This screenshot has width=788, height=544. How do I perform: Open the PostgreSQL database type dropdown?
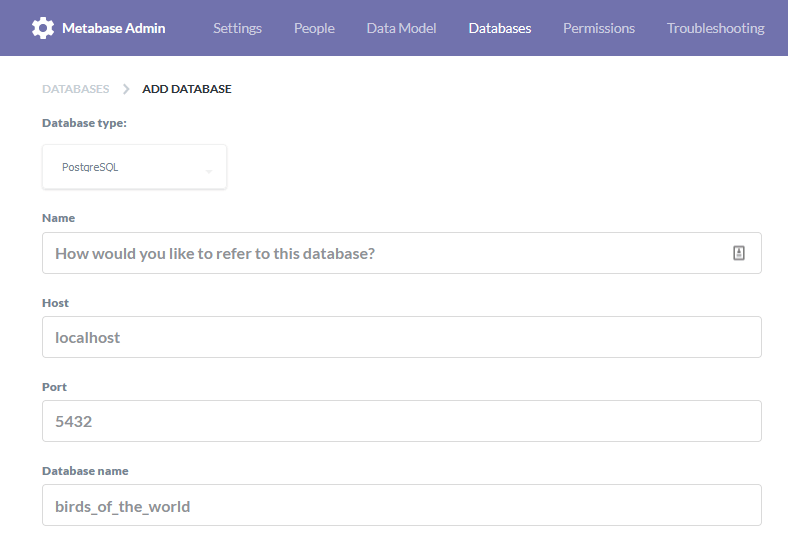click(134, 167)
